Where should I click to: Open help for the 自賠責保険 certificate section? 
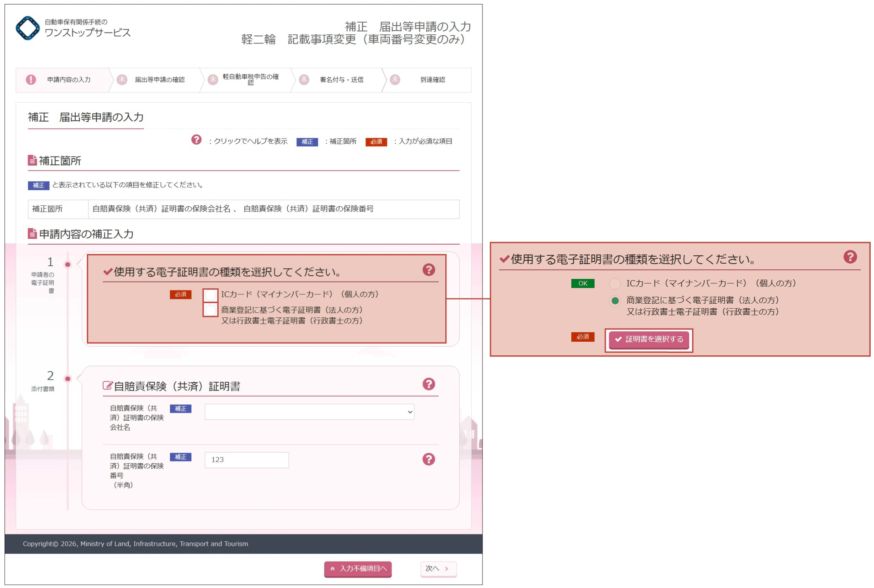[x=429, y=384]
